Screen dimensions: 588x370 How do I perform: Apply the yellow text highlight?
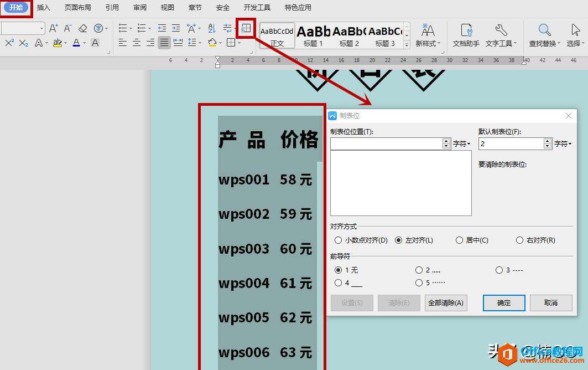pos(58,43)
